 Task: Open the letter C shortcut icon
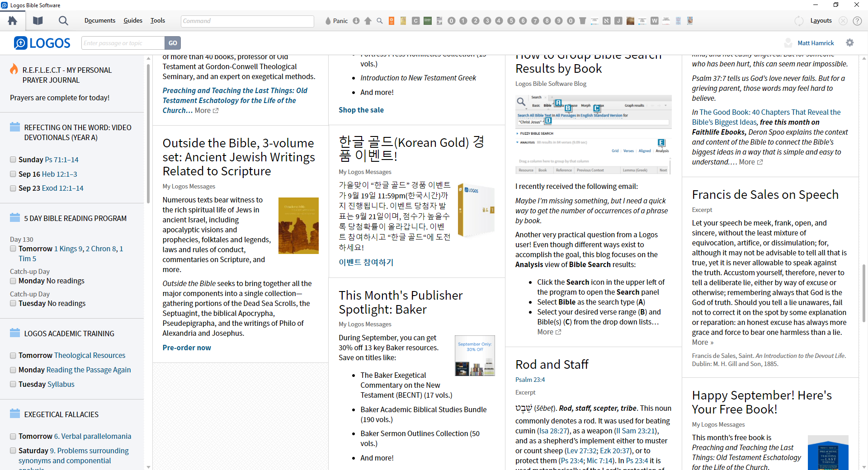pyautogui.click(x=415, y=21)
